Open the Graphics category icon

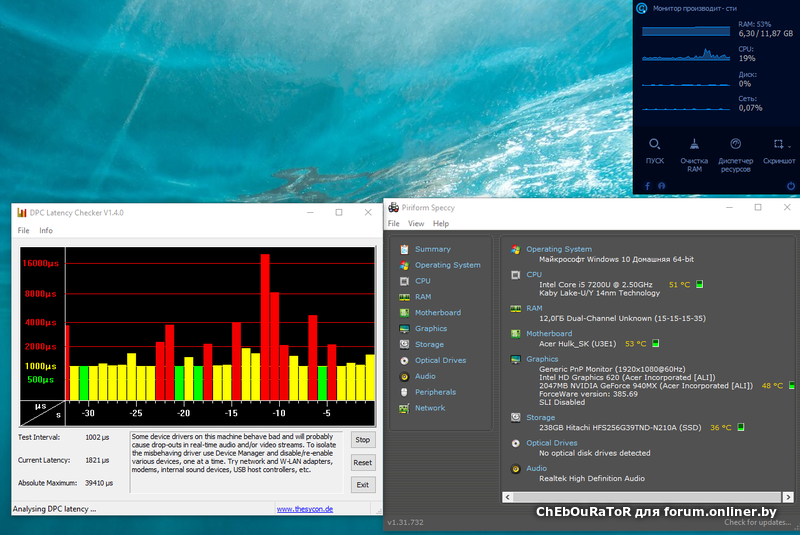(404, 328)
